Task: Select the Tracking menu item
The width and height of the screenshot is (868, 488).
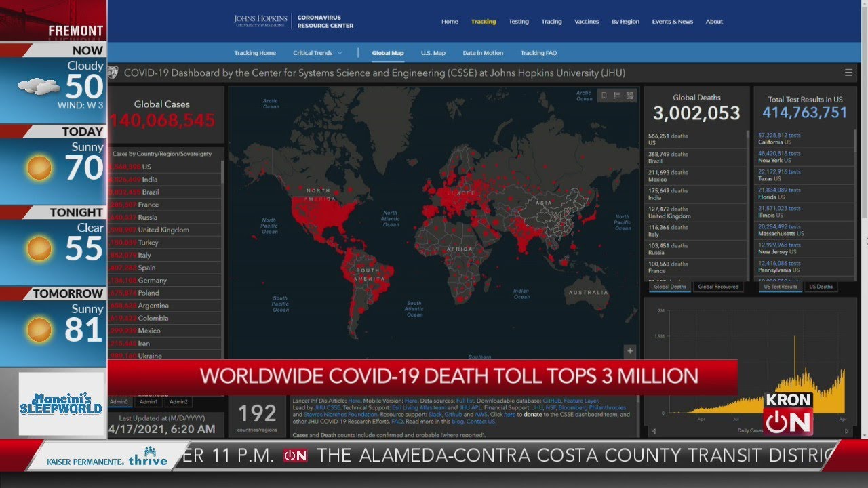Action: point(484,22)
